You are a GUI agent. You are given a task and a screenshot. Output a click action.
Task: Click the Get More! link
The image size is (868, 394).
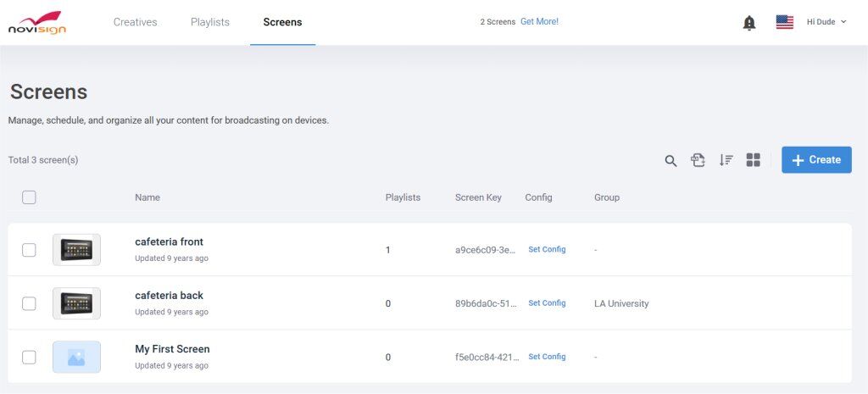[x=539, y=22]
